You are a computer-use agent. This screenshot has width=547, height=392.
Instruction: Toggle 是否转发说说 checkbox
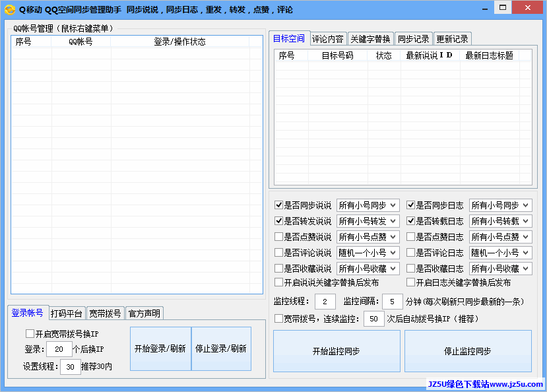click(278, 221)
